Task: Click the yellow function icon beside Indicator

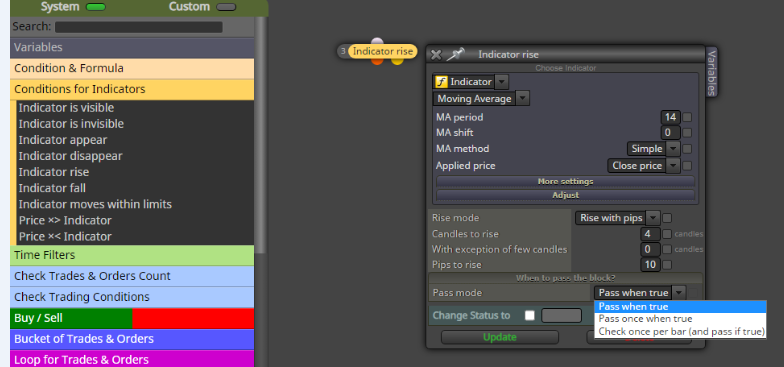Action: (x=440, y=82)
